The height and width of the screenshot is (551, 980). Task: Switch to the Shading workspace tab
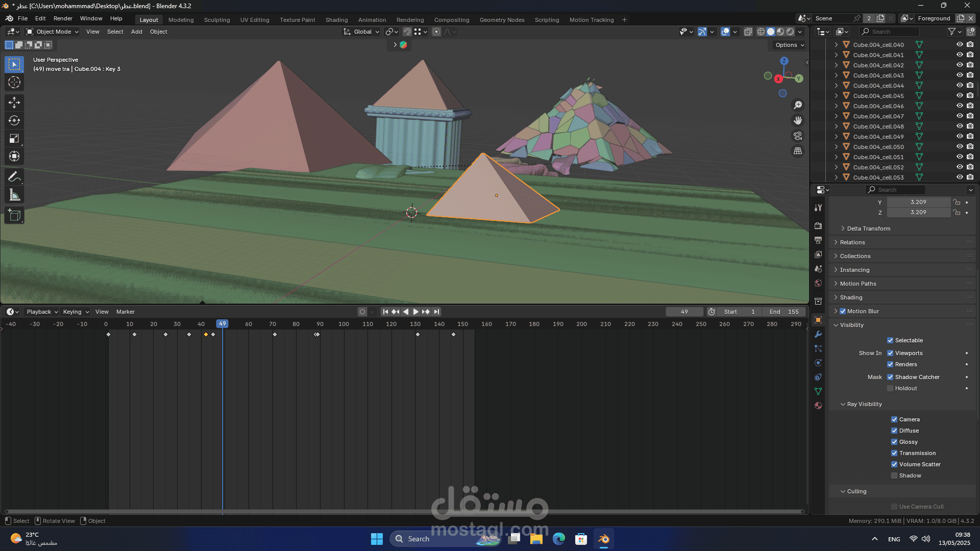click(x=336, y=20)
